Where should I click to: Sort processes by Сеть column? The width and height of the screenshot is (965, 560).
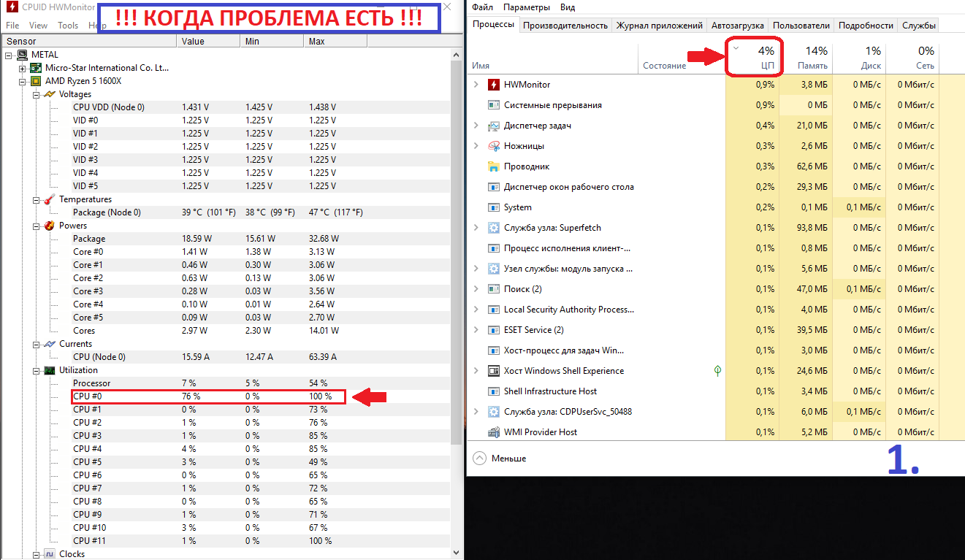(912, 58)
